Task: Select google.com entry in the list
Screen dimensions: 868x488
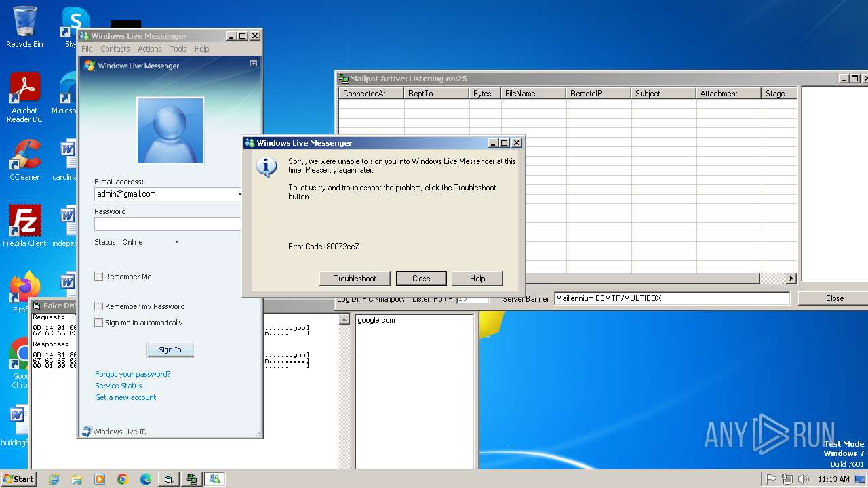Action: [376, 320]
